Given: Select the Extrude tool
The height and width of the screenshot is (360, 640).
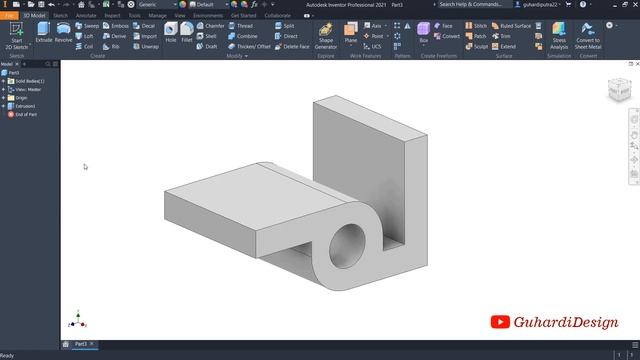Looking at the screenshot, I should 44,33.
